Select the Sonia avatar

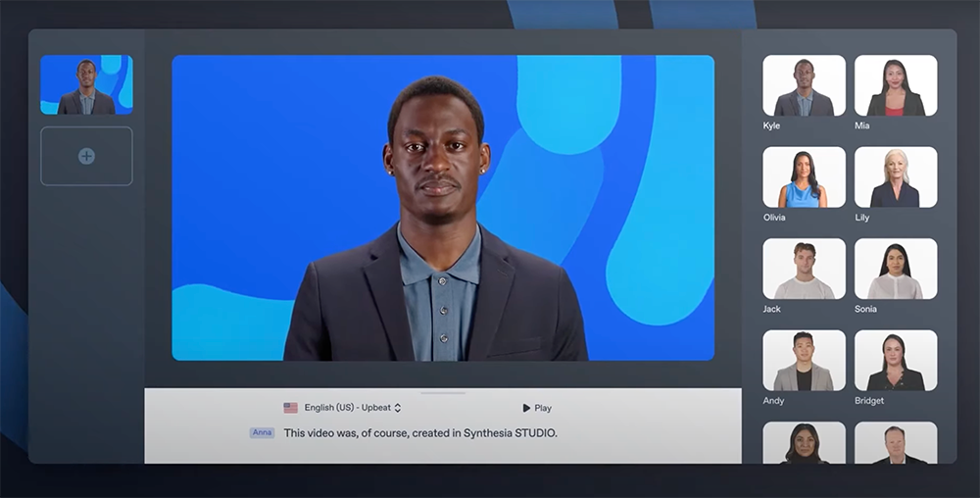coord(895,269)
